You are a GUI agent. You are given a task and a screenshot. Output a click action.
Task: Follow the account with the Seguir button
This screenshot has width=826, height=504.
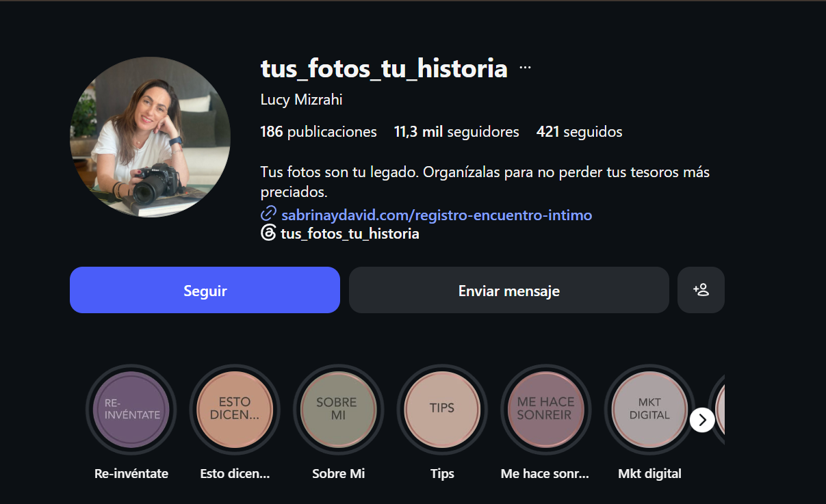(x=205, y=290)
